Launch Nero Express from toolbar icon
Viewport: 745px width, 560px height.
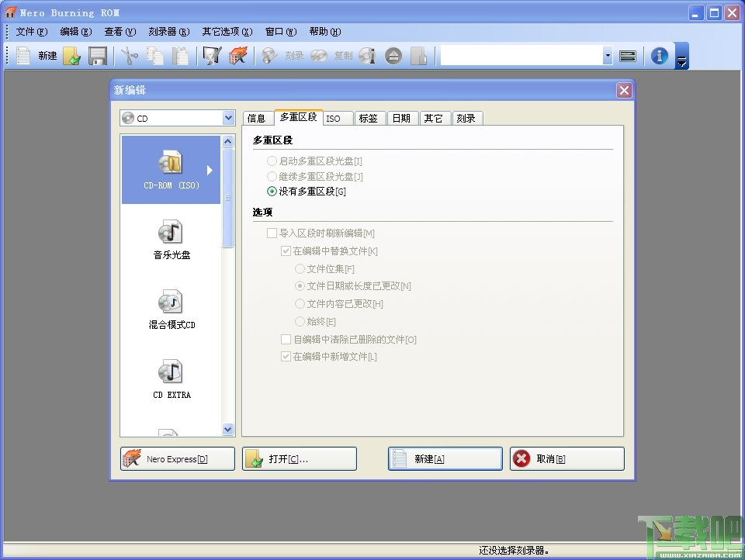[x=238, y=56]
